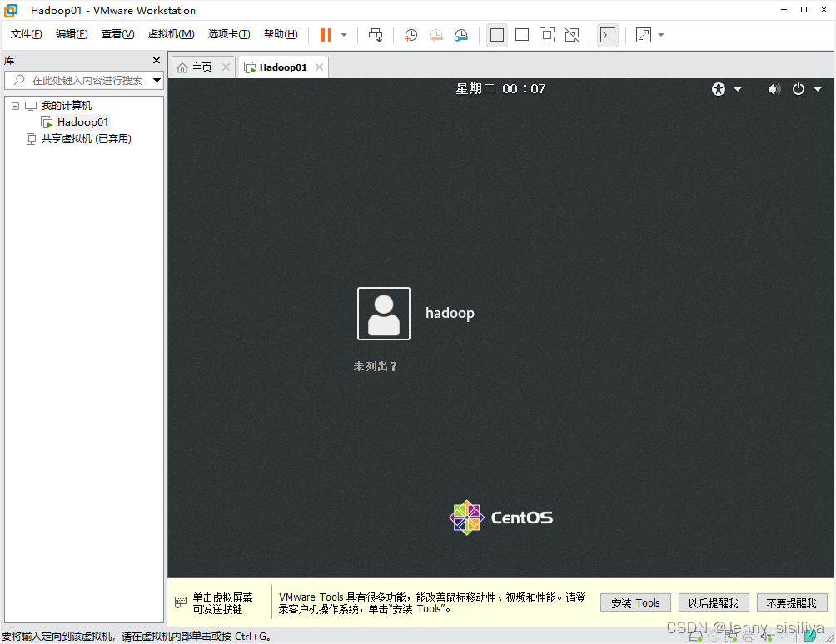Screen dimensions: 836x644
Task: Click the power icon on the login screen
Action: point(797,89)
